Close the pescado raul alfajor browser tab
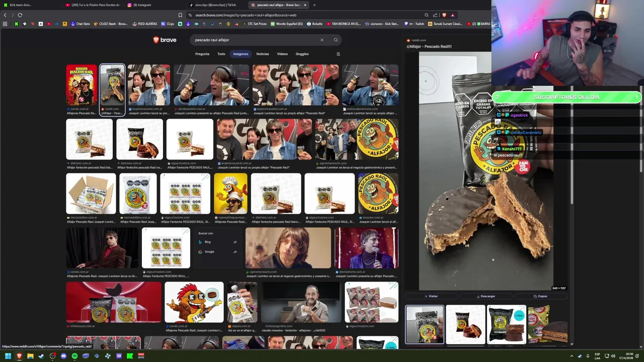Image resolution: width=644 pixels, height=362 pixels. tap(305, 5)
